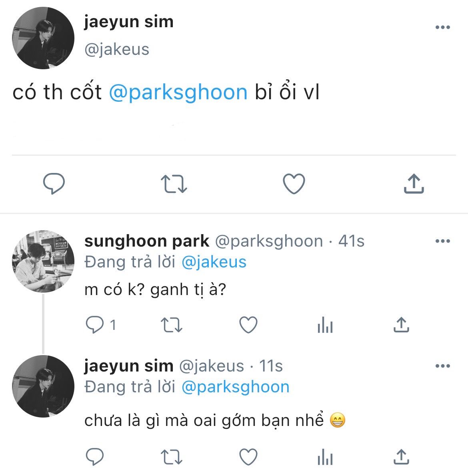Image resolution: width=468 pixels, height=476 pixels.
Task: Share sunghoon park's reply
Action: coord(401,325)
